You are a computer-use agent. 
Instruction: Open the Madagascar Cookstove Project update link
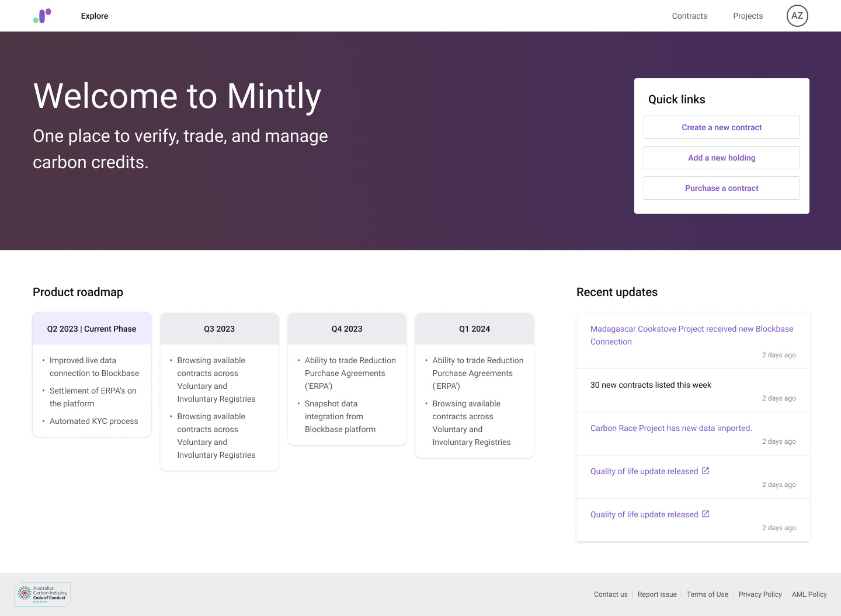[x=691, y=335]
